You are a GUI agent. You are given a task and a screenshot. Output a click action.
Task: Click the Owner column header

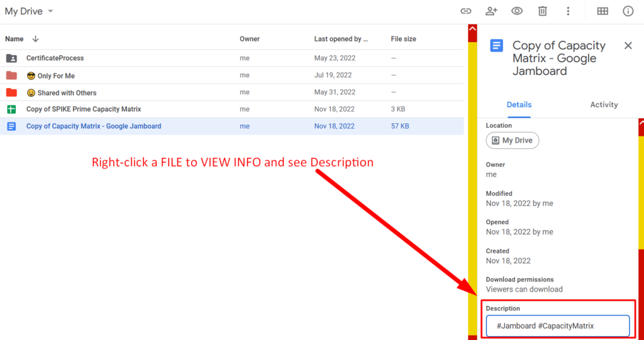point(250,39)
